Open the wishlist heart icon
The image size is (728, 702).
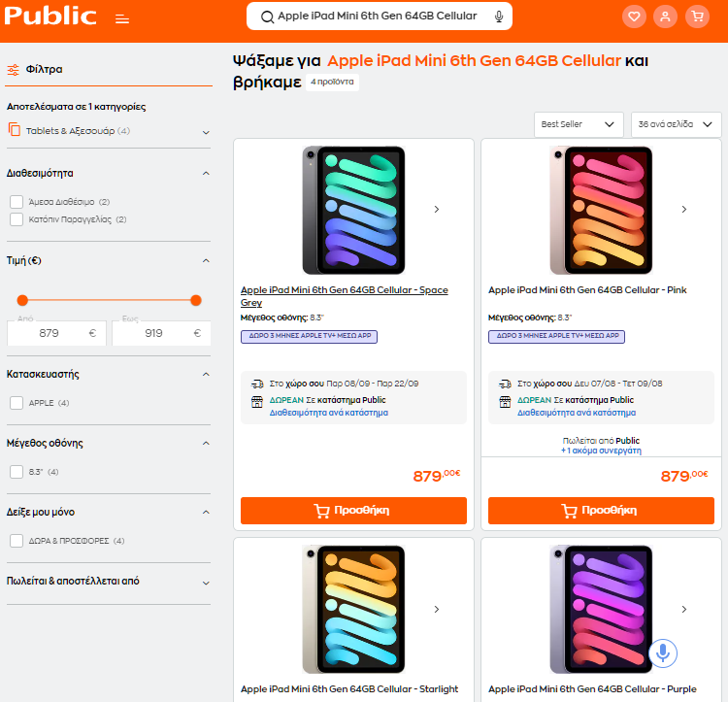634,17
